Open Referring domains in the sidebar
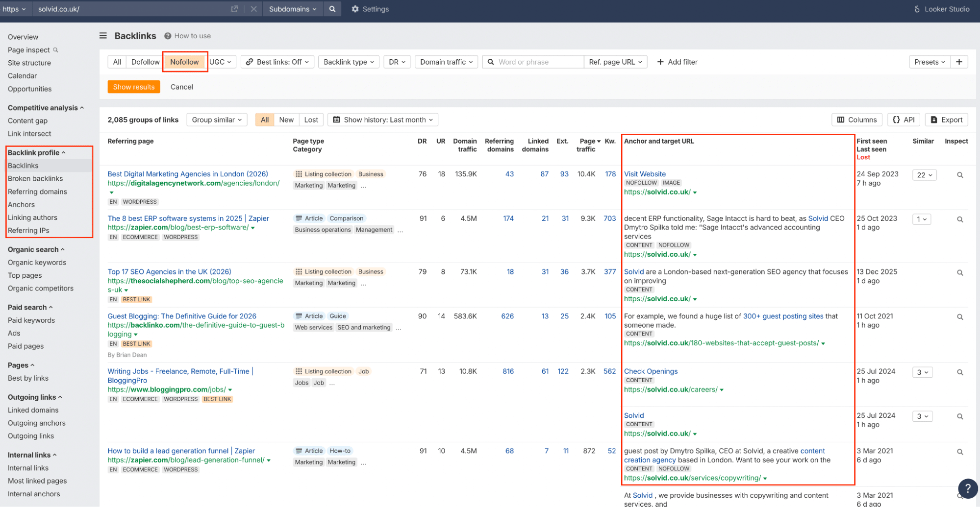 click(37, 192)
